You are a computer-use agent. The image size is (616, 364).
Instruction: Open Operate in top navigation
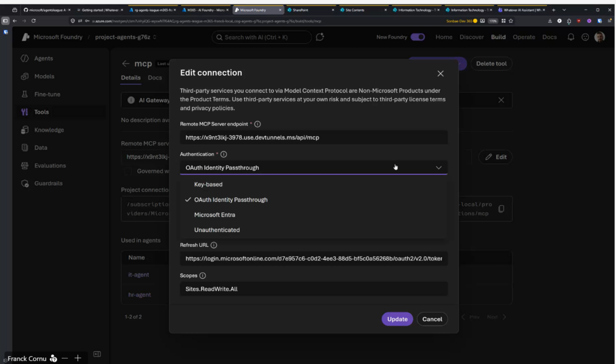coord(524,37)
